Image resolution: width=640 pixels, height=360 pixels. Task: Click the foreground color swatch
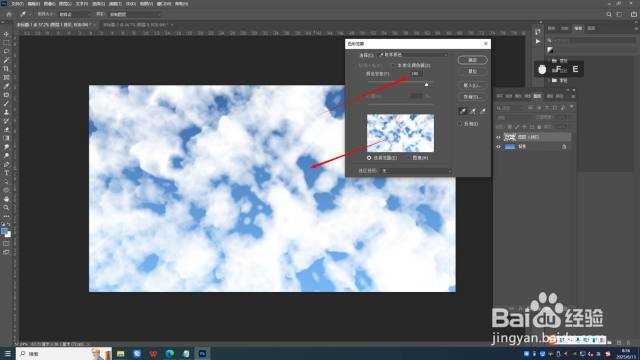click(4, 231)
